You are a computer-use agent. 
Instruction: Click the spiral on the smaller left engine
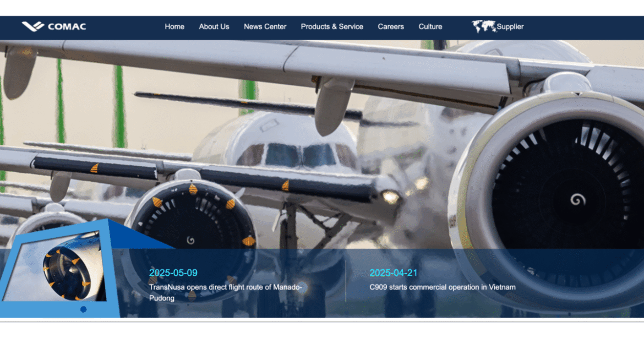click(190, 240)
